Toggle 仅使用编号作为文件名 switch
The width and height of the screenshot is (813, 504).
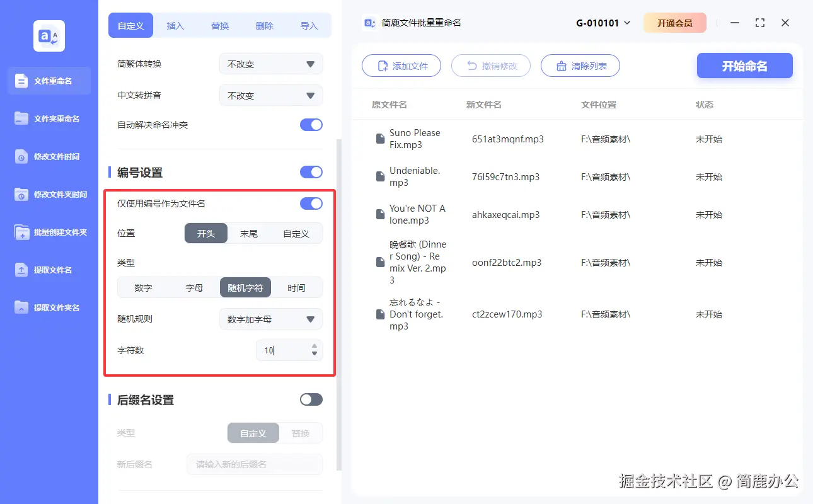tap(311, 203)
